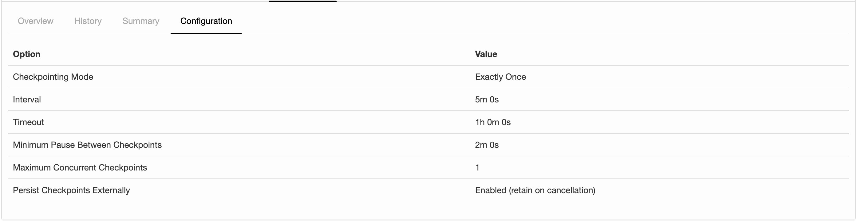Open the History tab
The image size is (868, 222).
[88, 21]
